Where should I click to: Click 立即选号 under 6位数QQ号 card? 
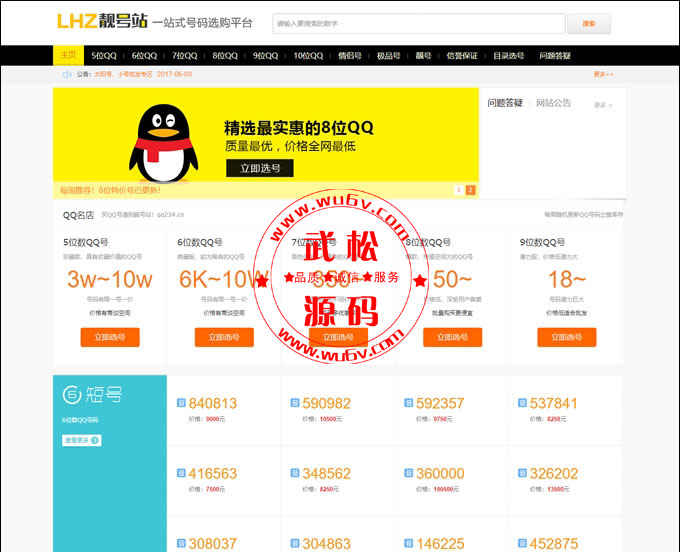click(x=224, y=337)
